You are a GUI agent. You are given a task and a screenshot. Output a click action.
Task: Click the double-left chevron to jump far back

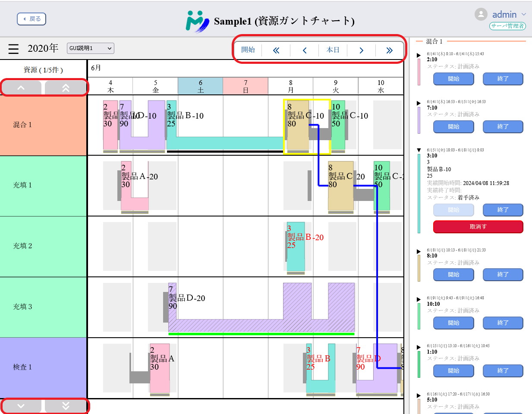click(276, 50)
